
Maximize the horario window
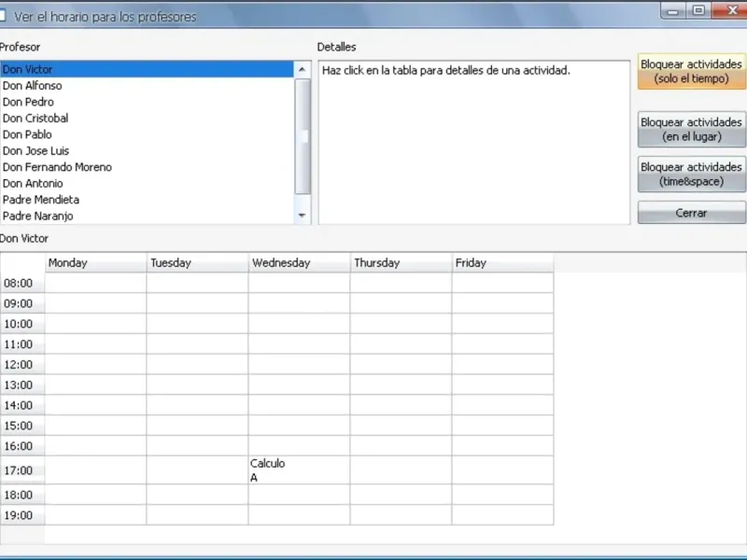click(698, 10)
